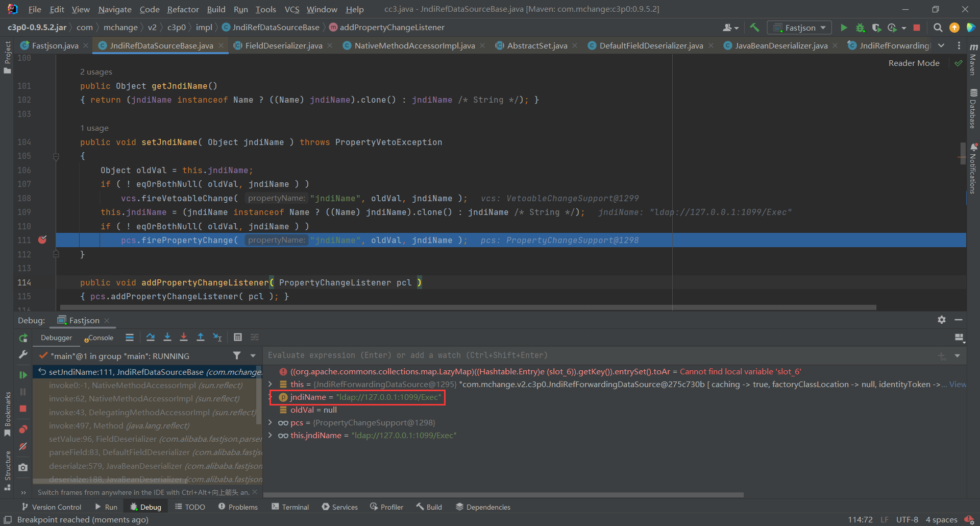Toggle Reader Mode in the editor
980x526 pixels.
pyautogui.click(x=914, y=63)
